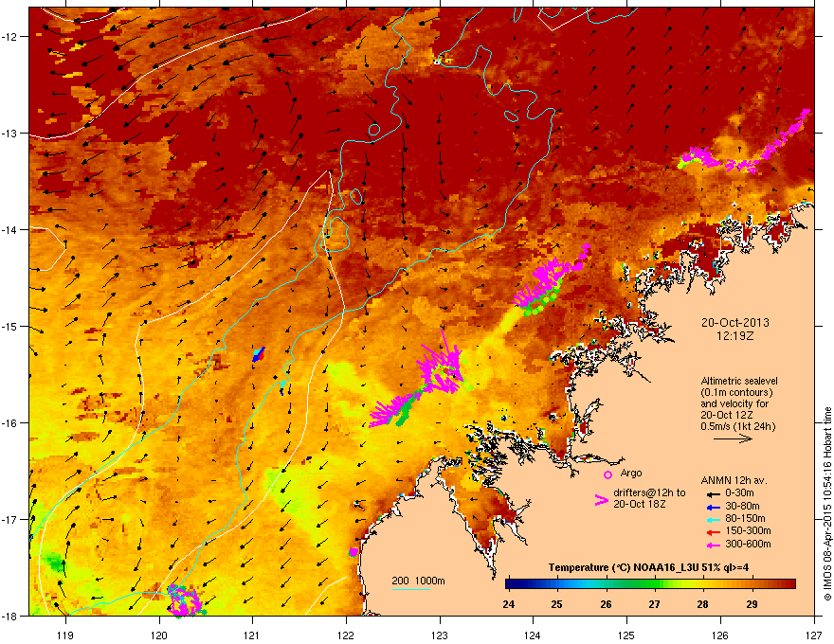Click the 0.5m/s (1kt 24h) scale text
The image size is (834, 644).
737,427
